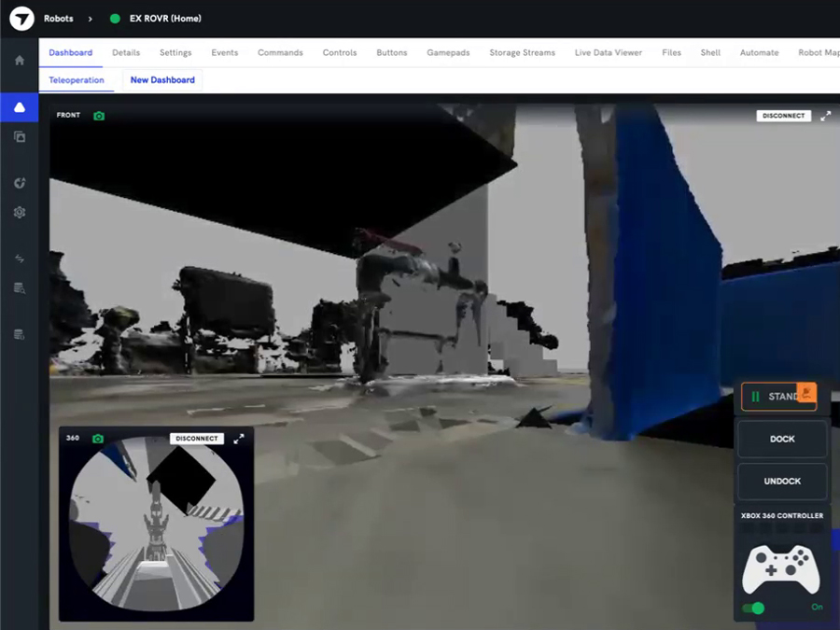Click the Formant logo in the top bar
The width and height of the screenshot is (840, 630).
[x=20, y=18]
